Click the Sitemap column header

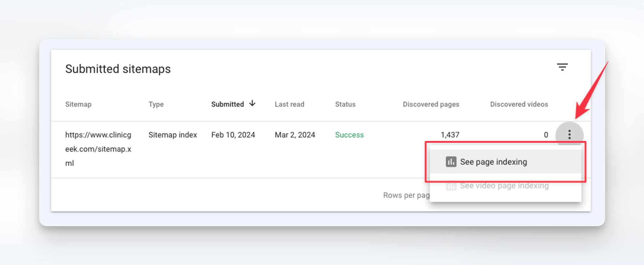click(78, 104)
